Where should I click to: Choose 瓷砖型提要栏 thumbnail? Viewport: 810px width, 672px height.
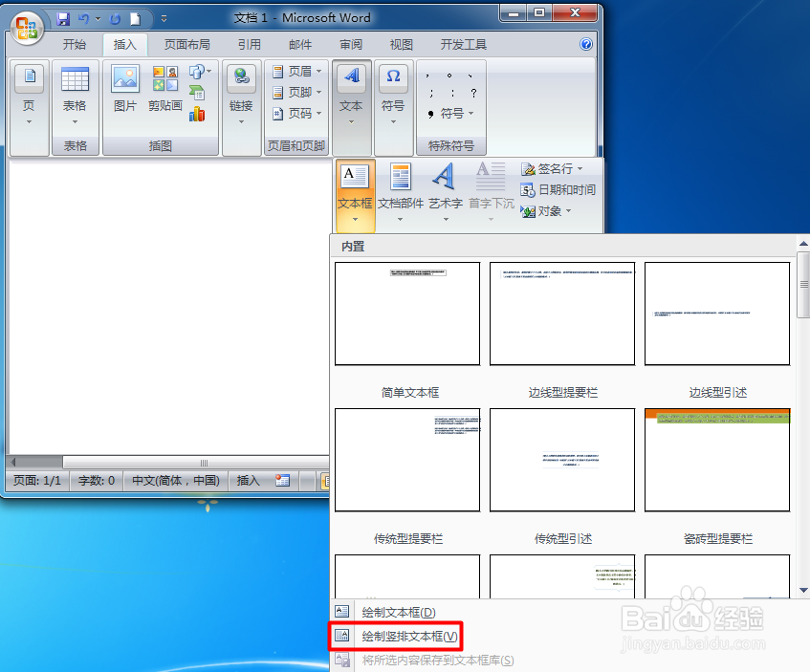pyautogui.click(x=717, y=460)
